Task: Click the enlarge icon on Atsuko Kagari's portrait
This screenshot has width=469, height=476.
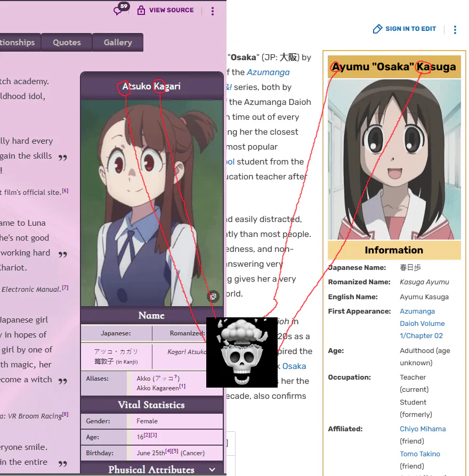Action: pos(213,297)
